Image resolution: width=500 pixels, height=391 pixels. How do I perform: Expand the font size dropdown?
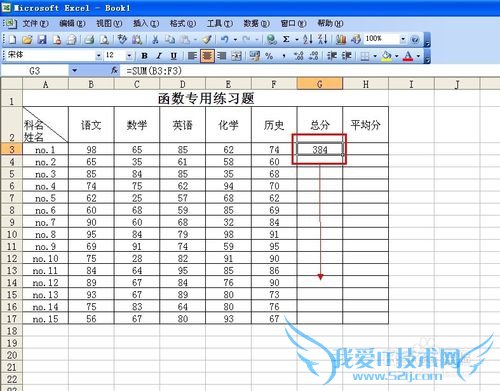coord(129,56)
